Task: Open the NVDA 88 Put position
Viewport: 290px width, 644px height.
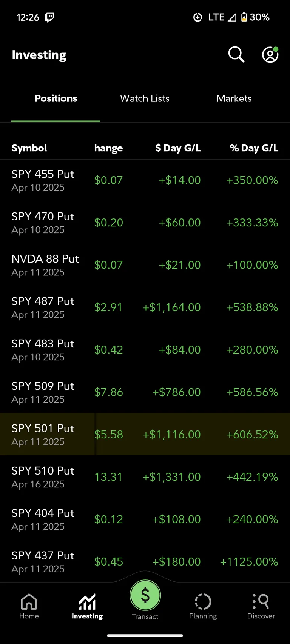Action: [x=45, y=265]
